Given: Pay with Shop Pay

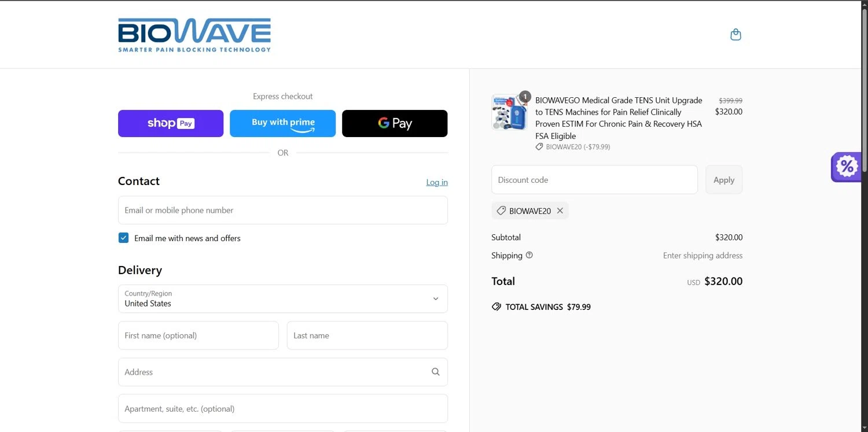Looking at the screenshot, I should tap(171, 123).
